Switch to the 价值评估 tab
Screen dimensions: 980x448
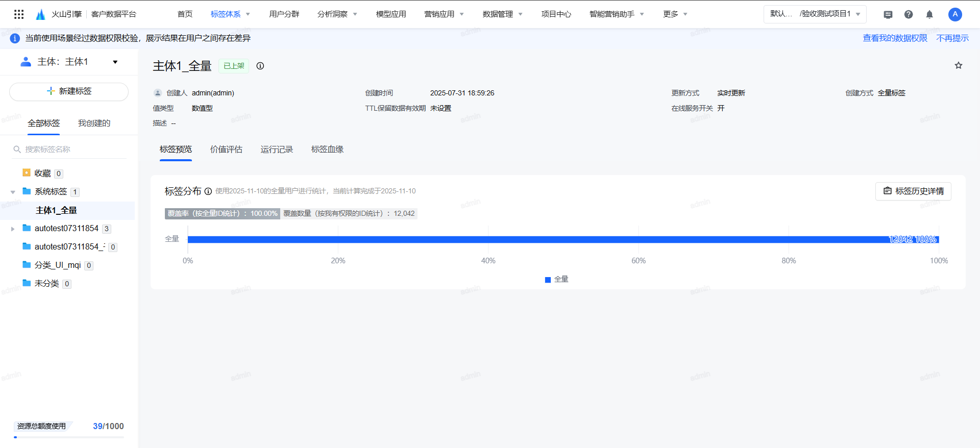(226, 150)
